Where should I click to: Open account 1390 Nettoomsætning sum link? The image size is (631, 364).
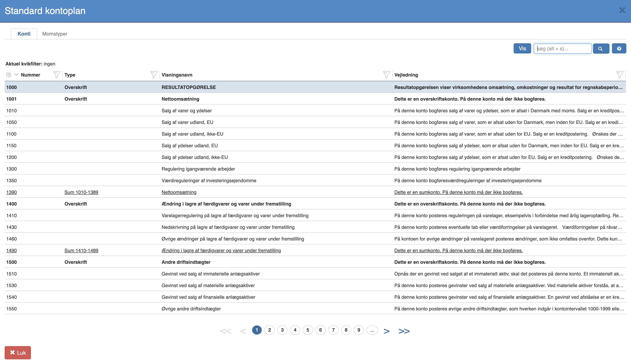coord(179,192)
